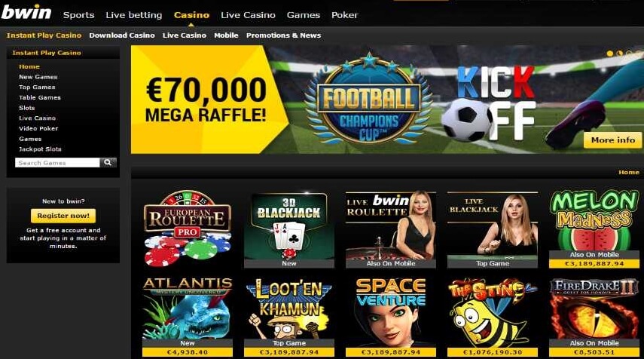This screenshot has width=644, height=359.
Task: Click the Search Games input field
Action: click(x=57, y=163)
